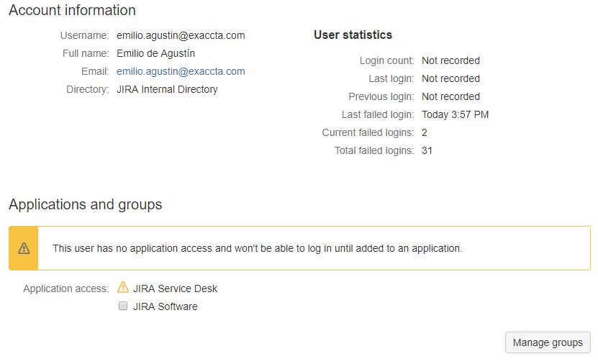The width and height of the screenshot is (598, 364).
Task: Open the Manage groups button
Action: 548,342
